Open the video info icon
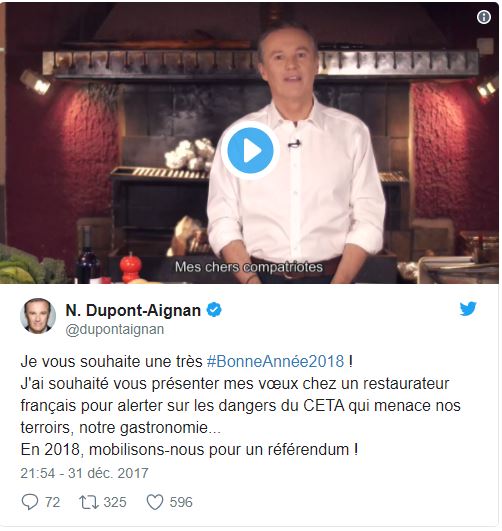This screenshot has width=502, height=531. point(483,17)
